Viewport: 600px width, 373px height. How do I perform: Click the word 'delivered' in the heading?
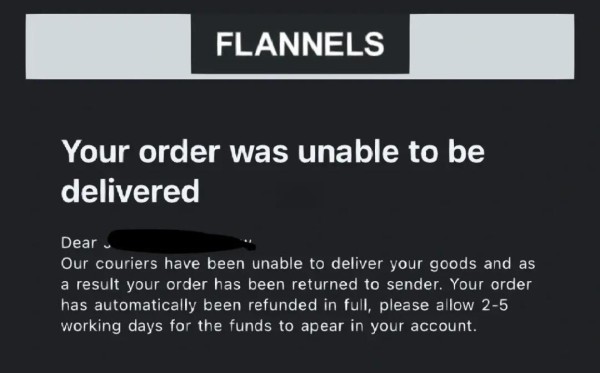(130, 191)
